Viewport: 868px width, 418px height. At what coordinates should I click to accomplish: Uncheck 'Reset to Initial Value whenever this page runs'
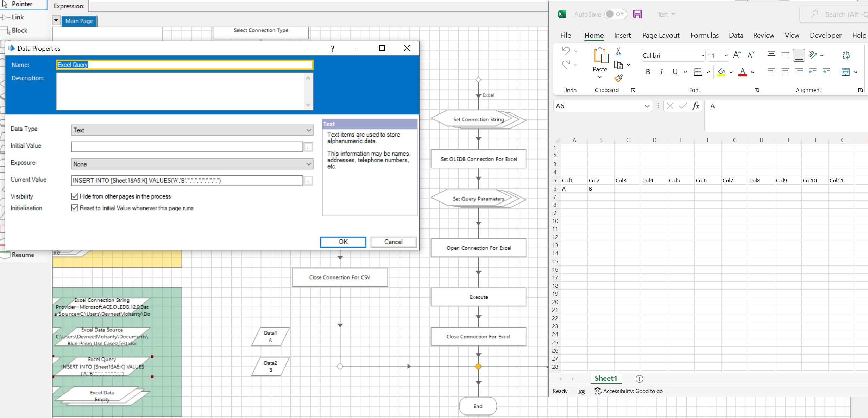(74, 208)
